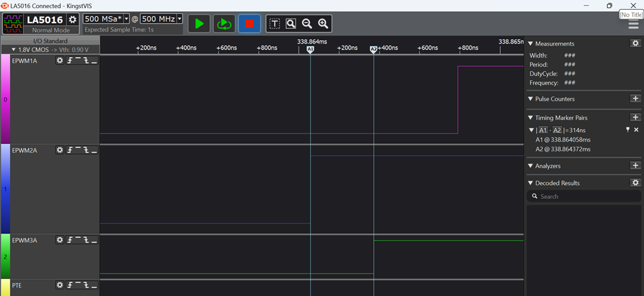
Task: Open PTE channel settings gear
Action: coord(60,285)
